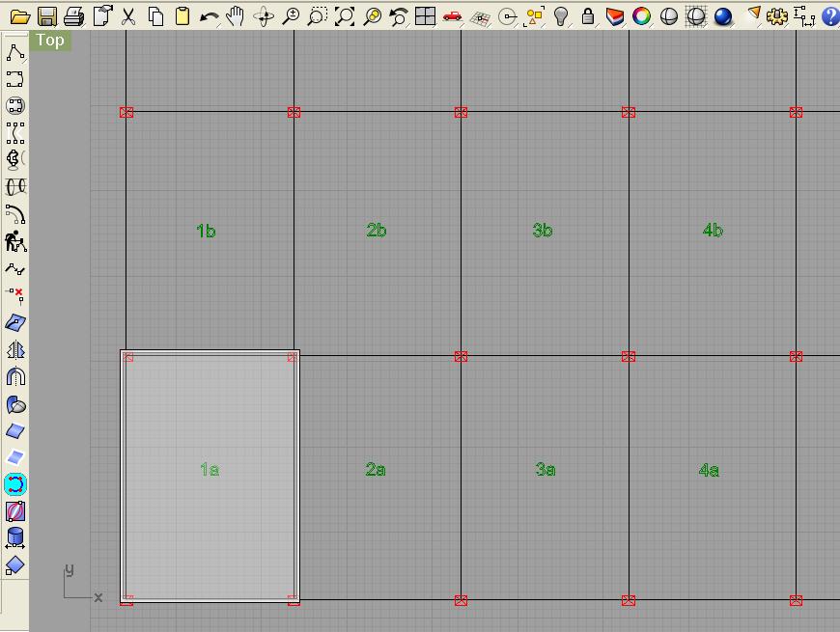
Task: Zoom to selected objects with the yellow magnifier
Action: click(x=373, y=16)
